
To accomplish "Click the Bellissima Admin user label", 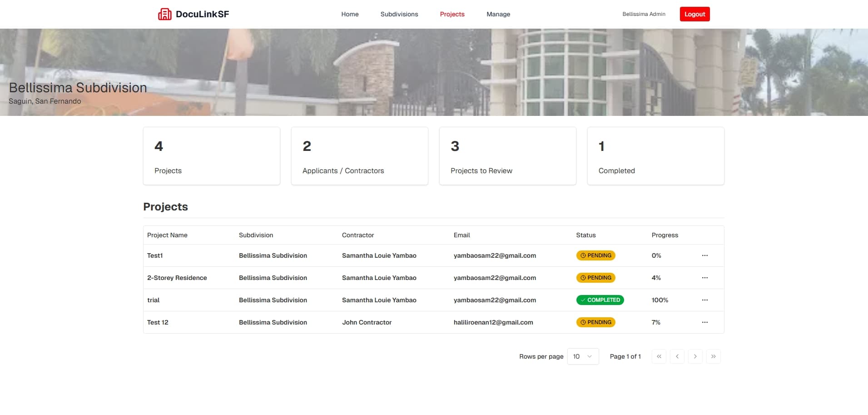I will 644,14.
